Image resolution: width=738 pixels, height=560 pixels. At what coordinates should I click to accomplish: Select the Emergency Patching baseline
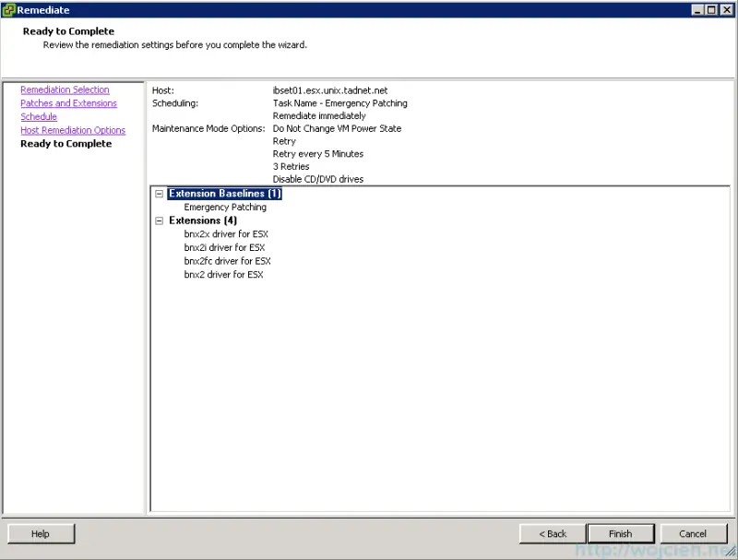click(223, 207)
